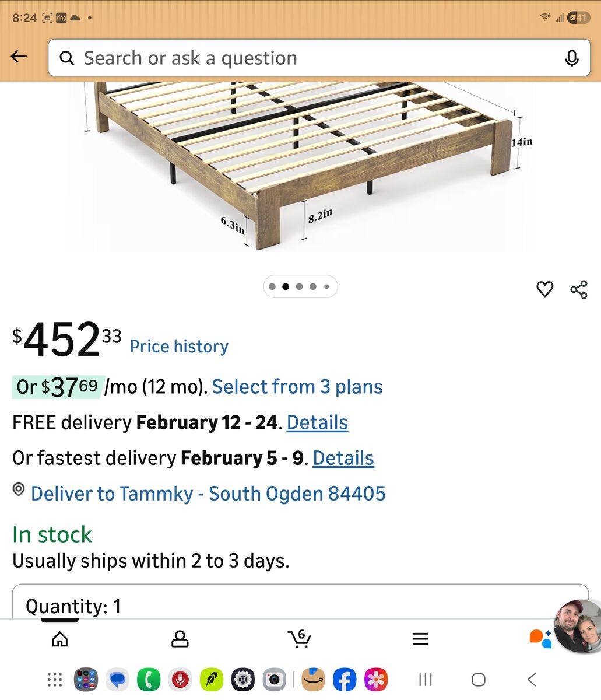Open Price history link
Viewport: 601px width, 700px height.
[x=179, y=346]
